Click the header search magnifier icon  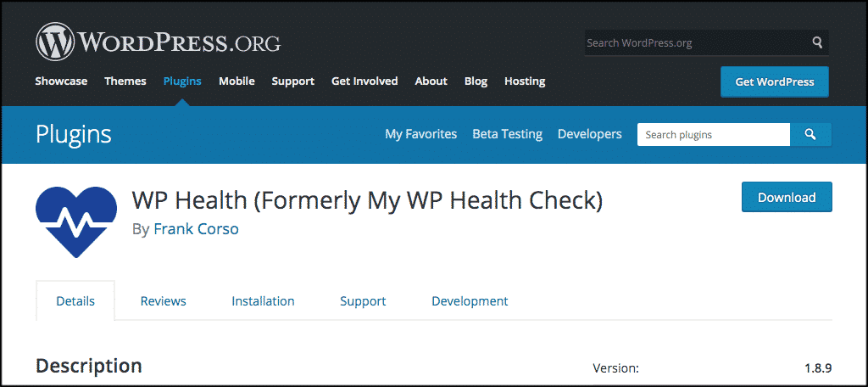(x=817, y=42)
